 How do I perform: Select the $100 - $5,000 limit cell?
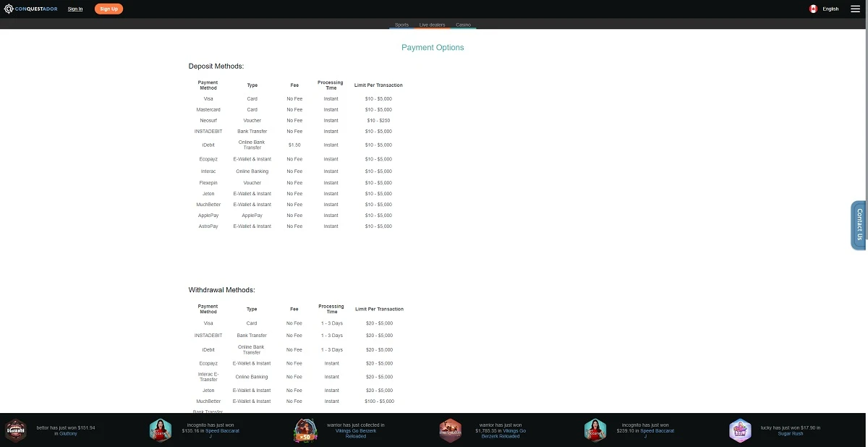(x=380, y=401)
